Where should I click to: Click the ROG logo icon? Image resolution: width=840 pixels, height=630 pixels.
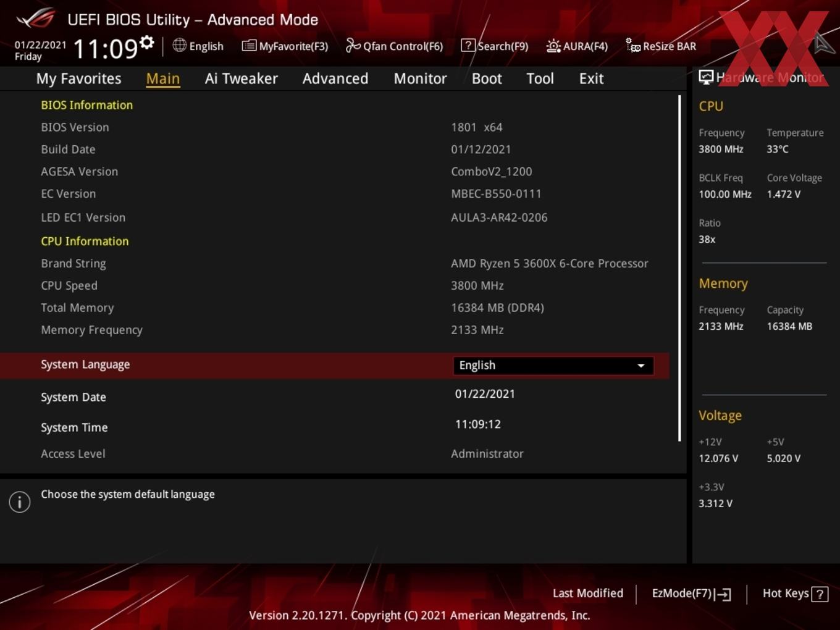click(x=36, y=18)
